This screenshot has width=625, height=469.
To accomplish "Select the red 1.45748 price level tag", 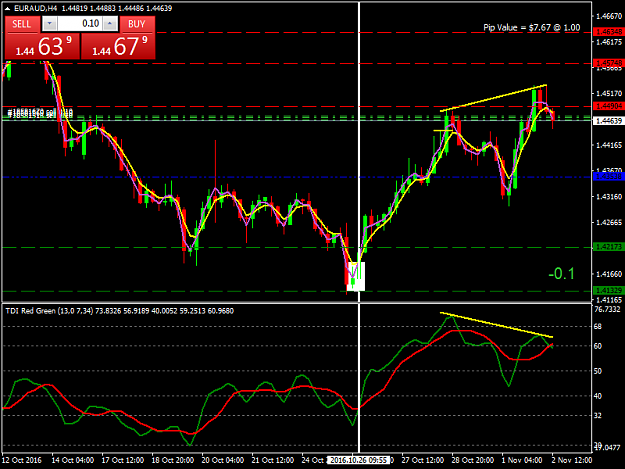I will (x=607, y=63).
